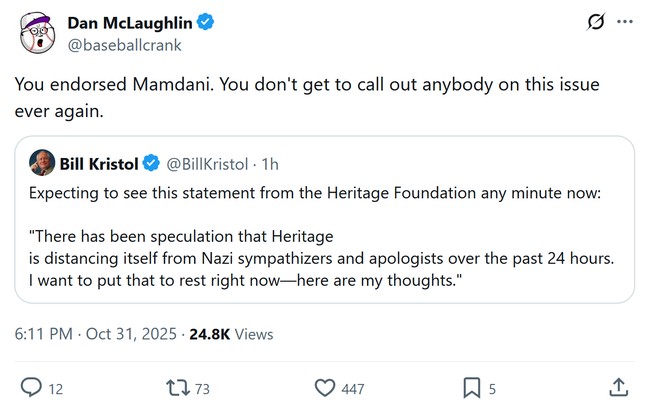Click the 447 likes count
Screen dimensions: 650x409
[352, 388]
